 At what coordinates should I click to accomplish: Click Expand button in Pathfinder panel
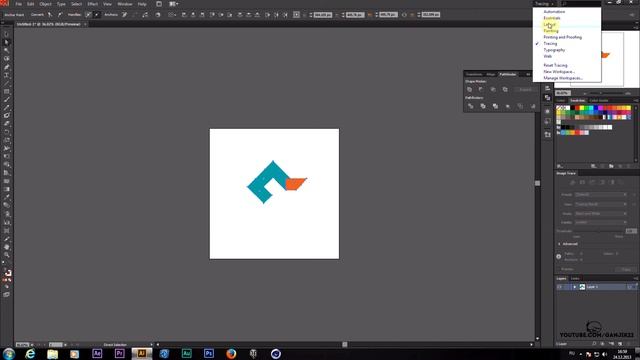(526, 89)
